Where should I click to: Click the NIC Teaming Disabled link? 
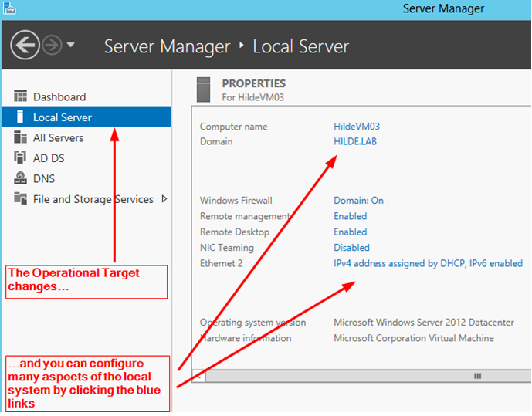pyautogui.click(x=351, y=248)
